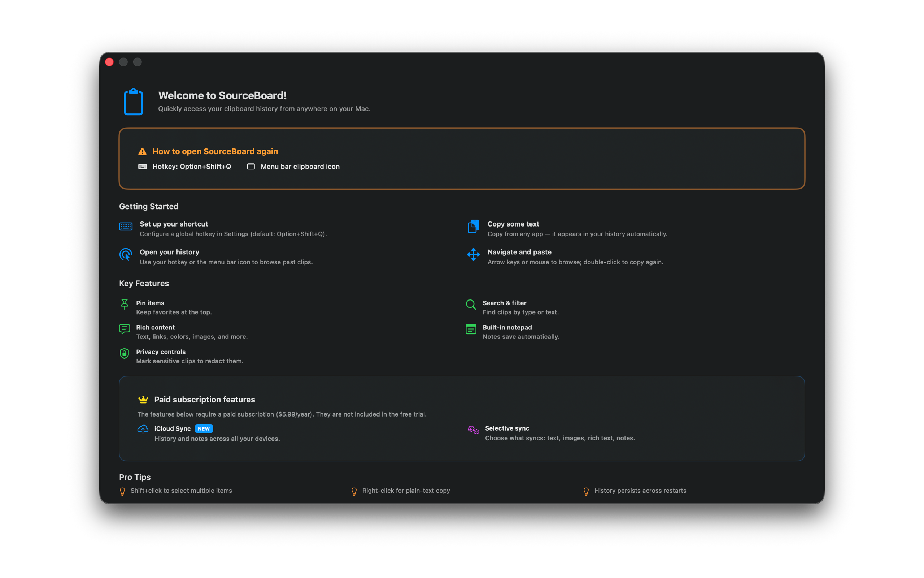Click the yellow crown icon
This screenshot has width=924, height=578.
click(143, 400)
